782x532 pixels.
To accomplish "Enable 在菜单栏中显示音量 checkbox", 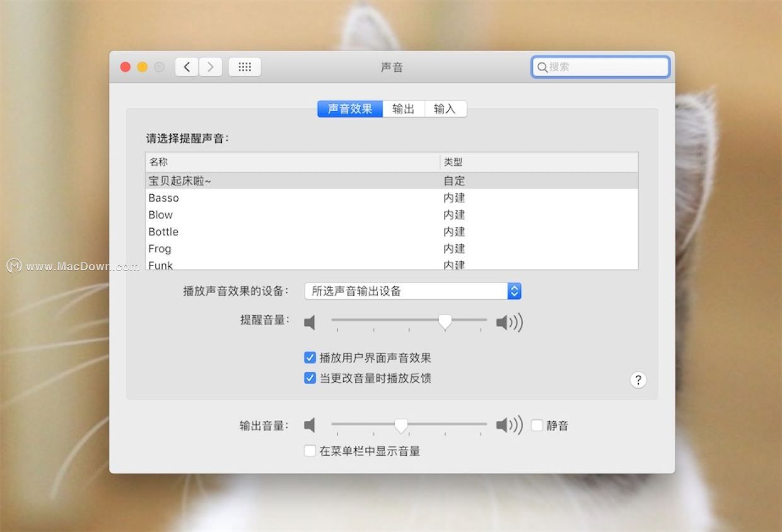I will coord(310,451).
